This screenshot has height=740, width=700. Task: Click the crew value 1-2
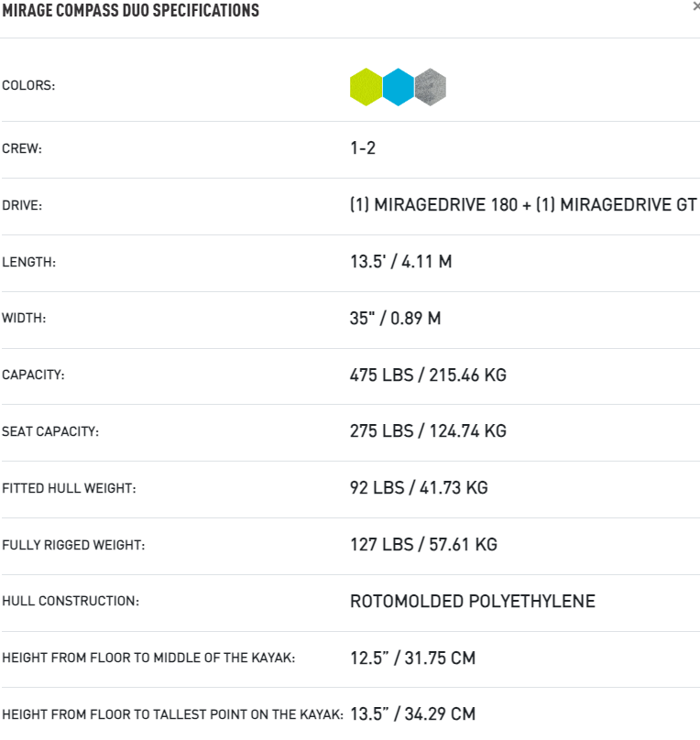pos(363,148)
